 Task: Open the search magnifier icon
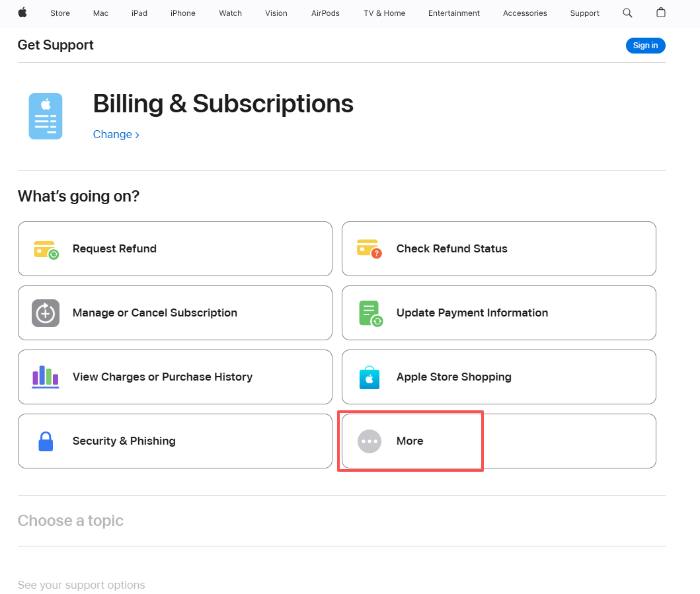[x=627, y=13]
